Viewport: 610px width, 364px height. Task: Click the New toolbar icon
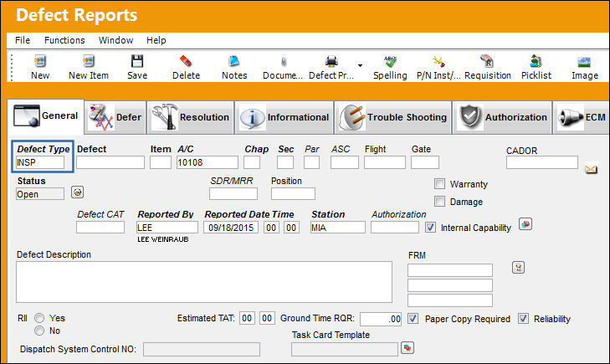(x=40, y=61)
